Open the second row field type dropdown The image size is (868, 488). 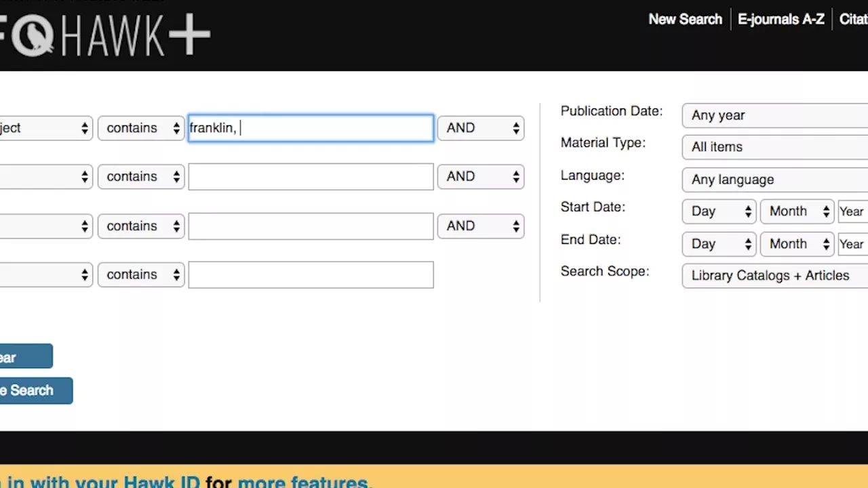46,177
